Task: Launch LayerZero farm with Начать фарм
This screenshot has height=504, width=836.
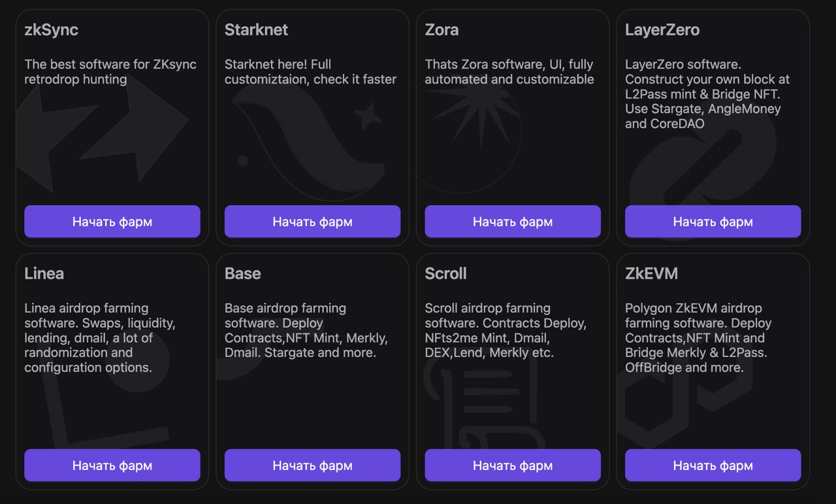Action: click(x=713, y=221)
